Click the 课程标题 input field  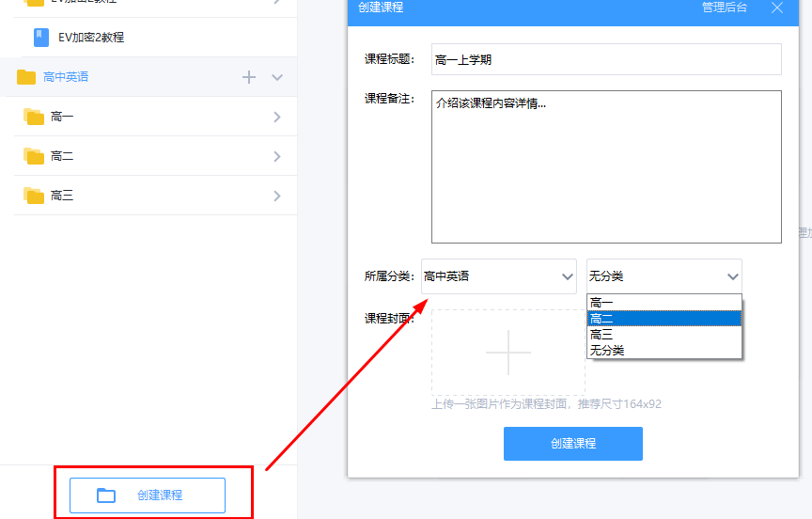[x=606, y=59]
